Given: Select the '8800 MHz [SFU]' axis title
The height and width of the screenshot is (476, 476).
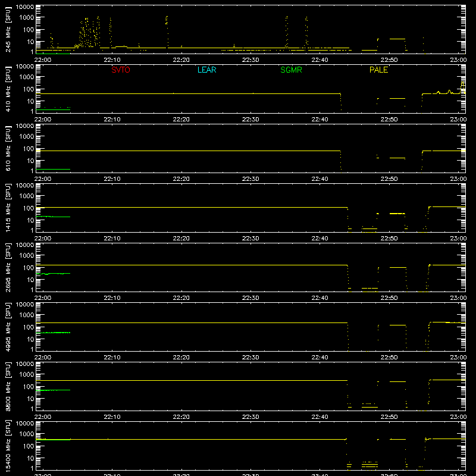Looking at the screenshot, I should click(x=8, y=386).
